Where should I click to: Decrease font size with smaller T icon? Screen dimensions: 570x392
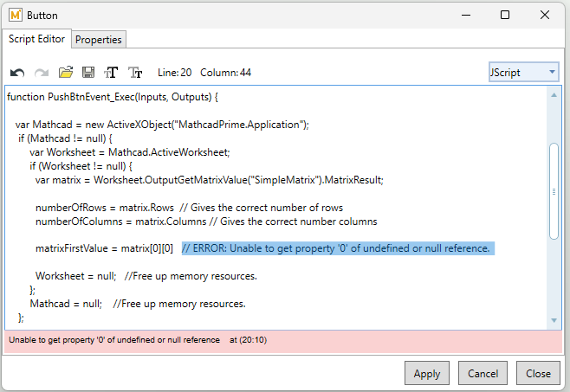(135, 73)
